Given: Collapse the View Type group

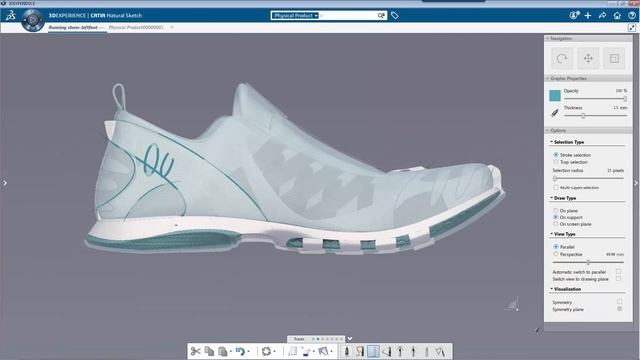Looking at the screenshot, I should 551,234.
